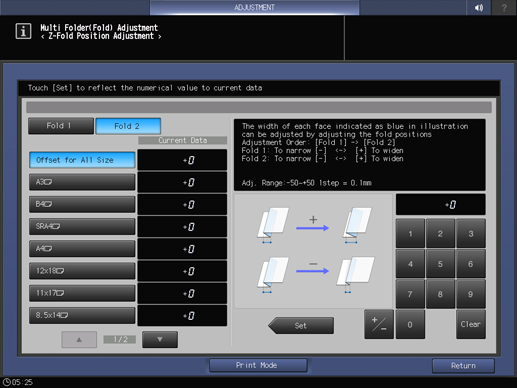
Task: Click the speaker volume icon
Action: (479, 7)
